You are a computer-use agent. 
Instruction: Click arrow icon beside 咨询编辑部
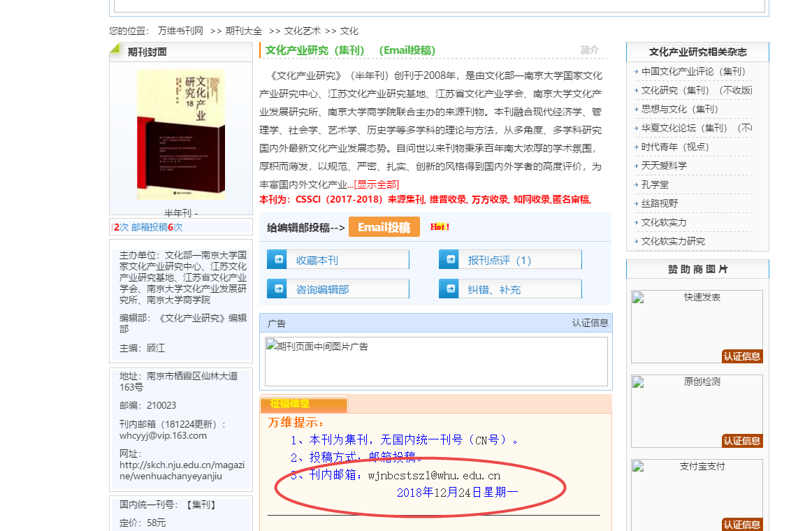(x=279, y=289)
